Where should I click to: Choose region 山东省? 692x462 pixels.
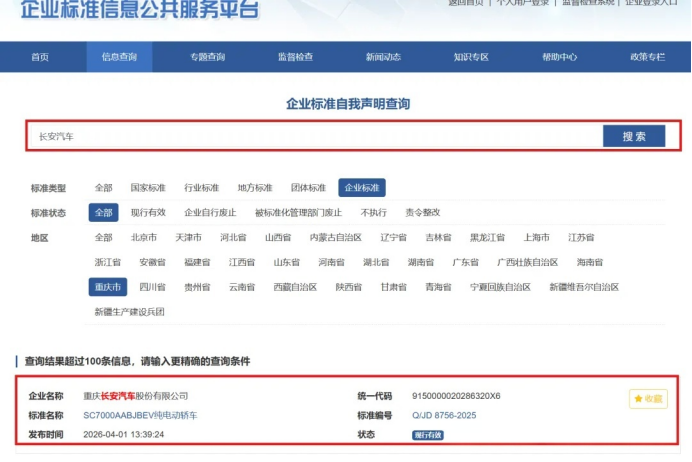(286, 262)
